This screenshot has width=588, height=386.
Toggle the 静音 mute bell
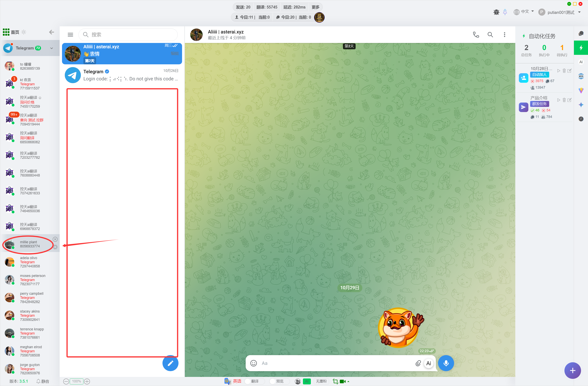[42, 381]
